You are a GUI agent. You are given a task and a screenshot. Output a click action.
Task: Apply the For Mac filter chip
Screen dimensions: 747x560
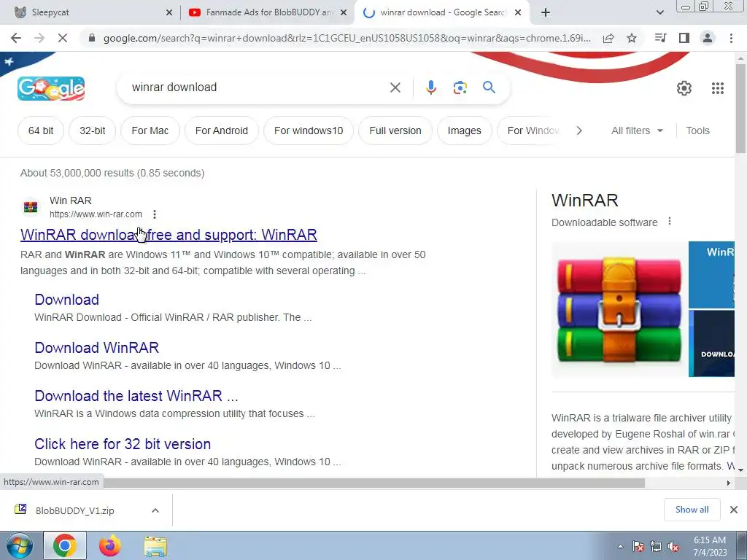coord(150,131)
